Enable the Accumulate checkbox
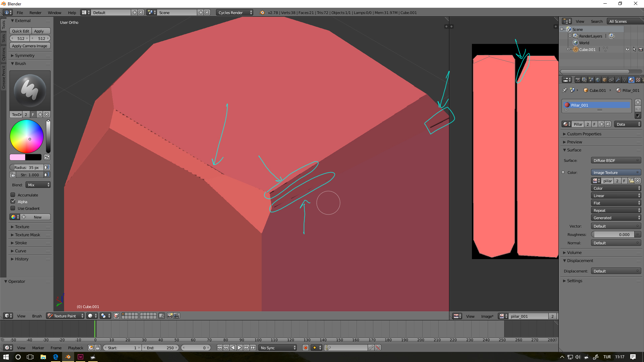 (13, 195)
